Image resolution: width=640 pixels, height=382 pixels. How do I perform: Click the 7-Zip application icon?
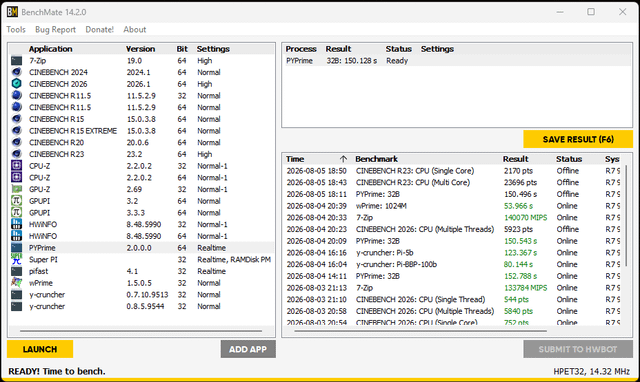16,61
